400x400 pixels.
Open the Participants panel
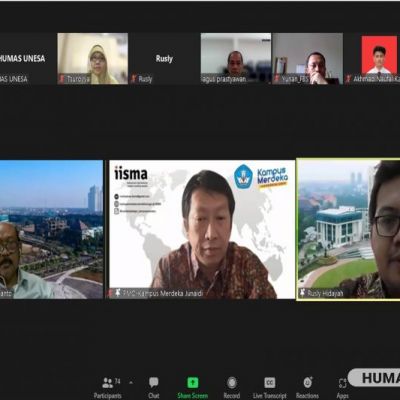tap(108, 388)
